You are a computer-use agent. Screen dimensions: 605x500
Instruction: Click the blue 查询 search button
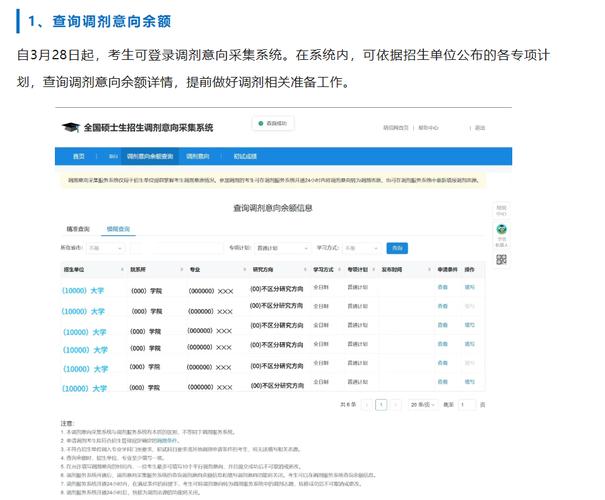[x=397, y=248]
